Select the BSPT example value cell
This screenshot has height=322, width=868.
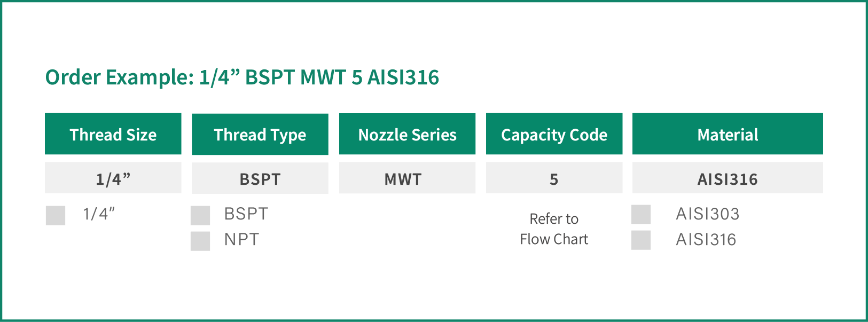[x=260, y=178]
